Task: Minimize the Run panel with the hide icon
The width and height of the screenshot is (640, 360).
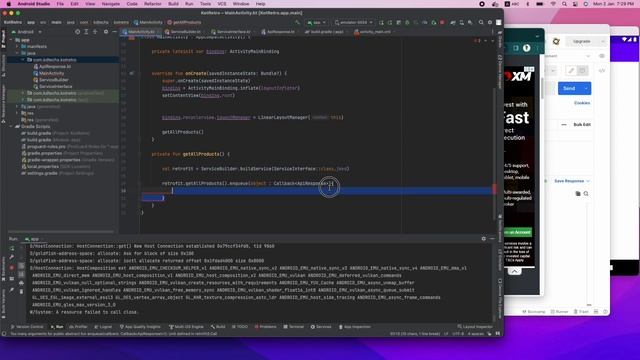Action: pos(492,239)
